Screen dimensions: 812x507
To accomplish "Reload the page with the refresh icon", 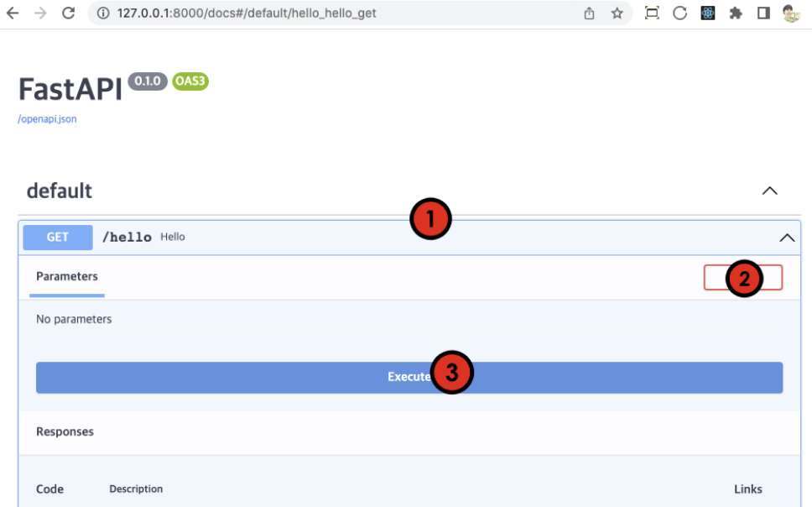I will click(x=68, y=13).
